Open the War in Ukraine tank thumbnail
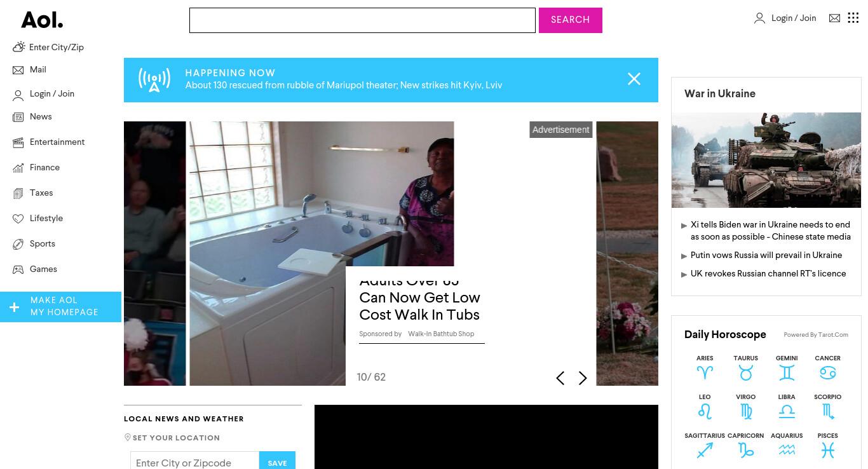The image size is (868, 469). tap(766, 160)
